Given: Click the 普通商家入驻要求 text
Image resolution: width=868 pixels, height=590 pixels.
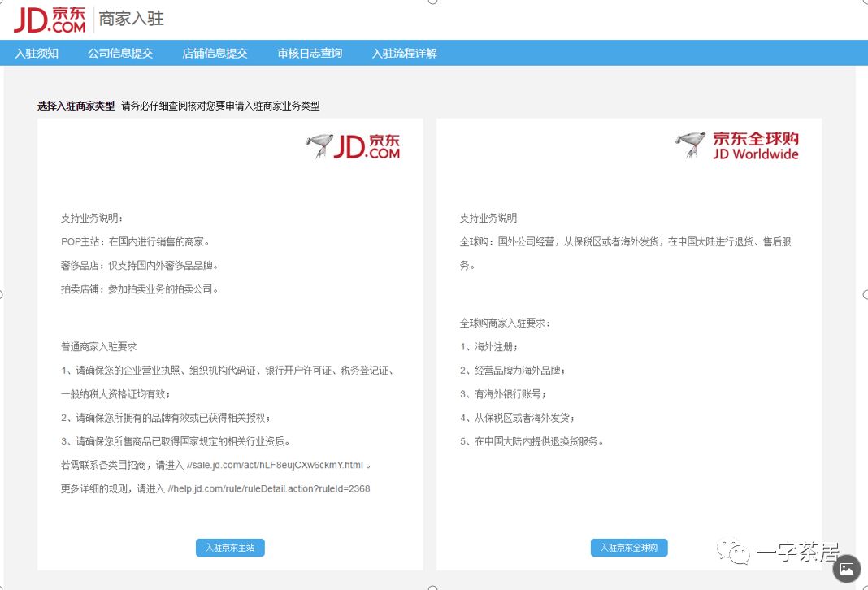Looking at the screenshot, I should (98, 346).
